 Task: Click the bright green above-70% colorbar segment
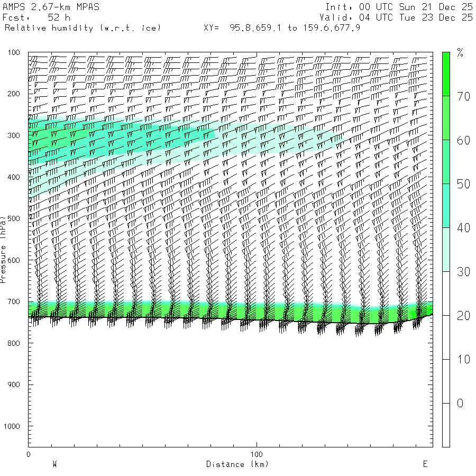click(446, 74)
